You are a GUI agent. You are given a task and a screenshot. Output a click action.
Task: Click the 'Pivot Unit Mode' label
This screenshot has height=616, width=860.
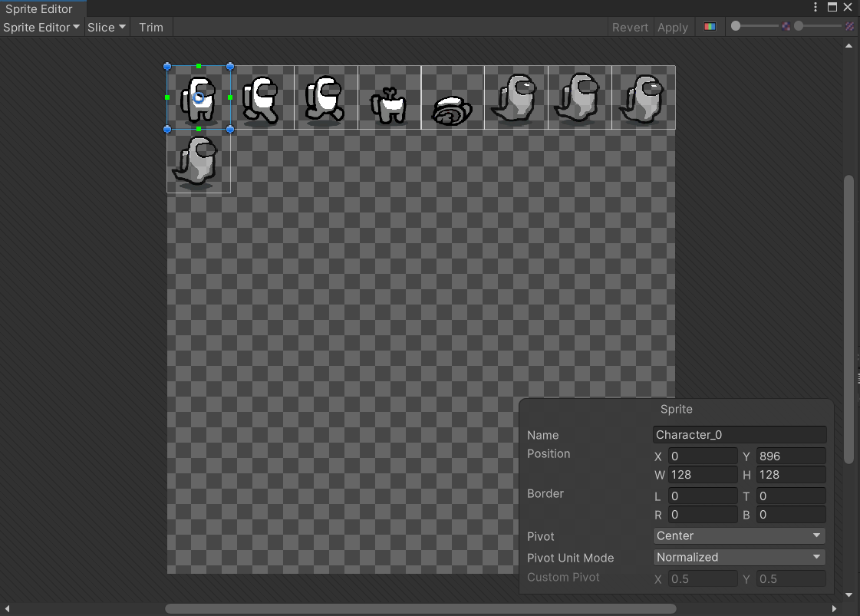571,558
